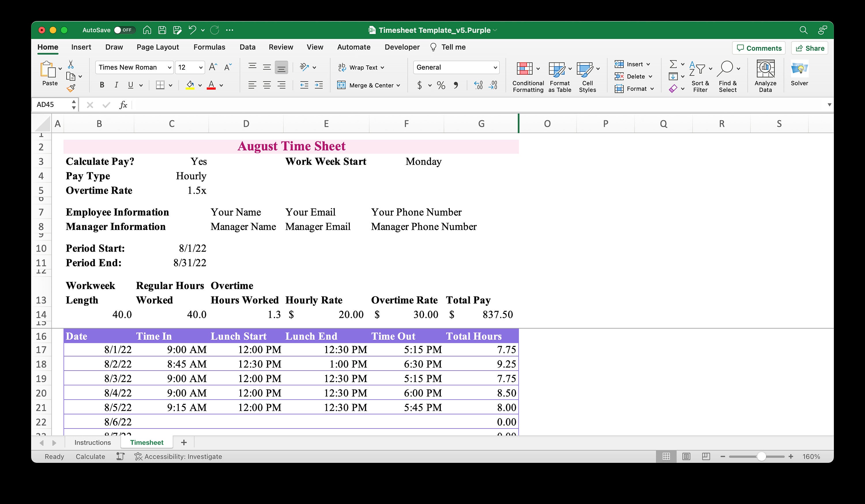This screenshot has height=504, width=865.
Task: Select the Total Pay cell 837.50
Action: tap(481, 315)
